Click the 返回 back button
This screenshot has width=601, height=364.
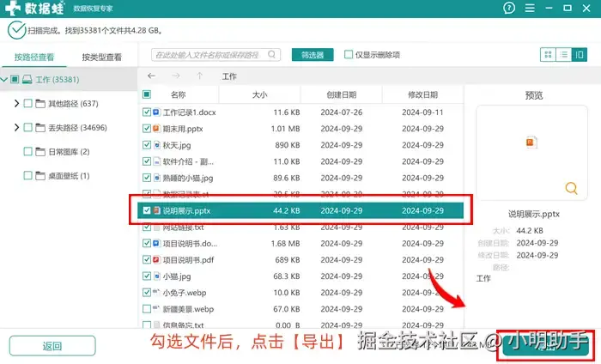52,346
